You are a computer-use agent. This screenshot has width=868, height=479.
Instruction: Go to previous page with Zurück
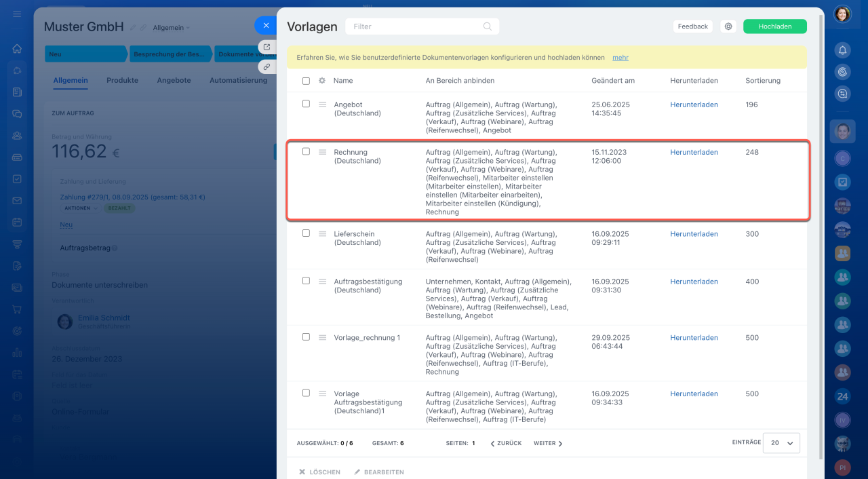tap(506, 443)
